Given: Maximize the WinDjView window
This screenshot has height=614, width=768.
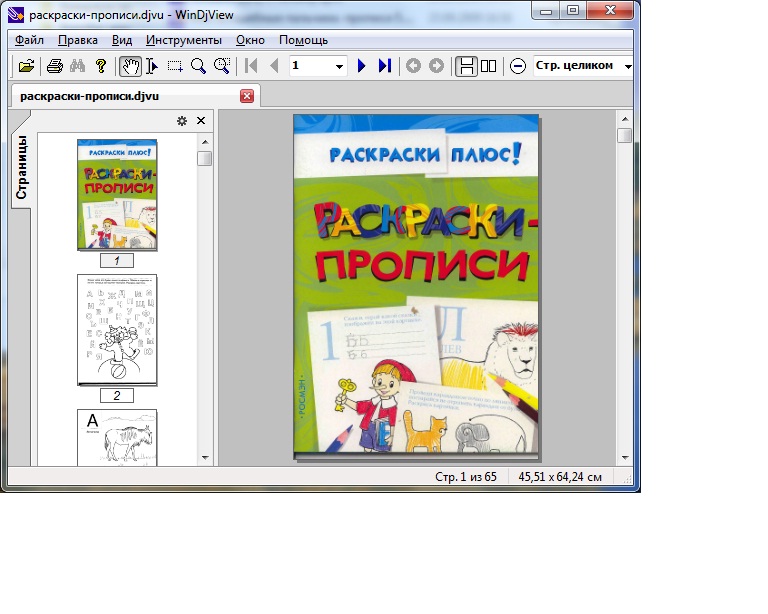Looking at the screenshot, I should [x=573, y=11].
